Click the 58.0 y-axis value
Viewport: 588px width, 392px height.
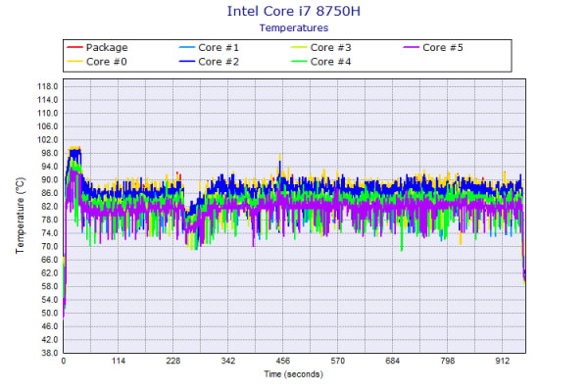[50, 286]
